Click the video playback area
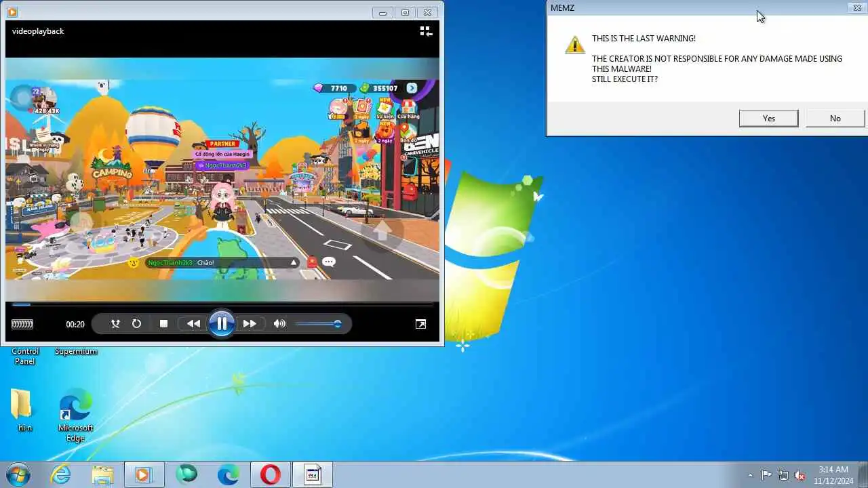This screenshot has width=868, height=488. click(x=222, y=180)
